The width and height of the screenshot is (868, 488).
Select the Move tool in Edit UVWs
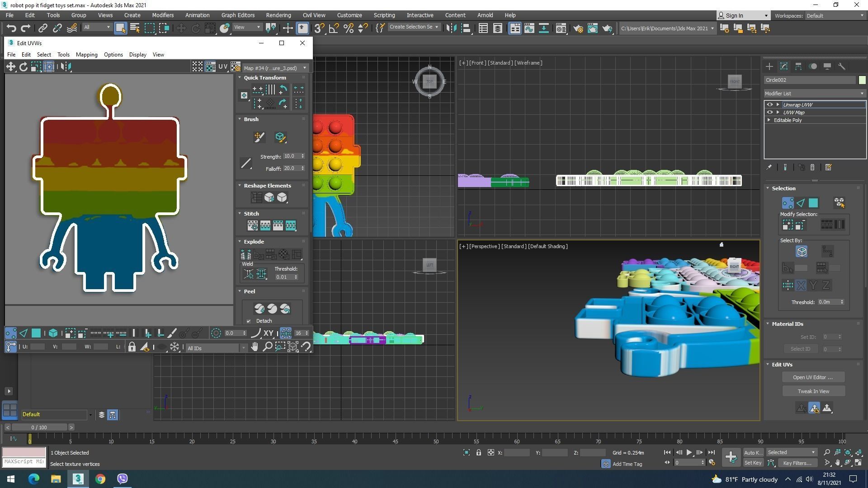[10, 67]
